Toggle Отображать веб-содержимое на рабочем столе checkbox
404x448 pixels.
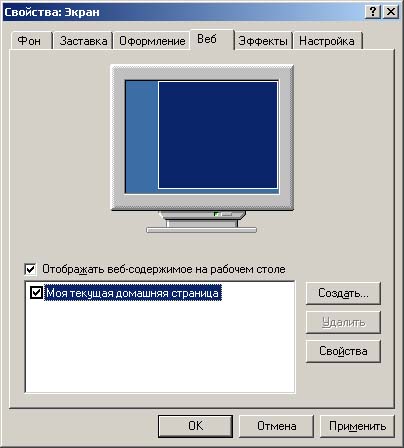(30, 269)
